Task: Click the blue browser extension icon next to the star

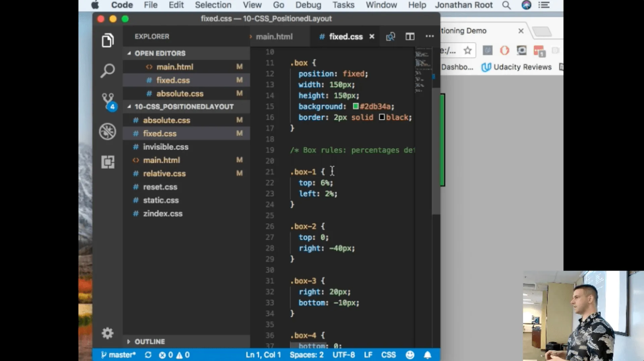Action: (x=487, y=51)
